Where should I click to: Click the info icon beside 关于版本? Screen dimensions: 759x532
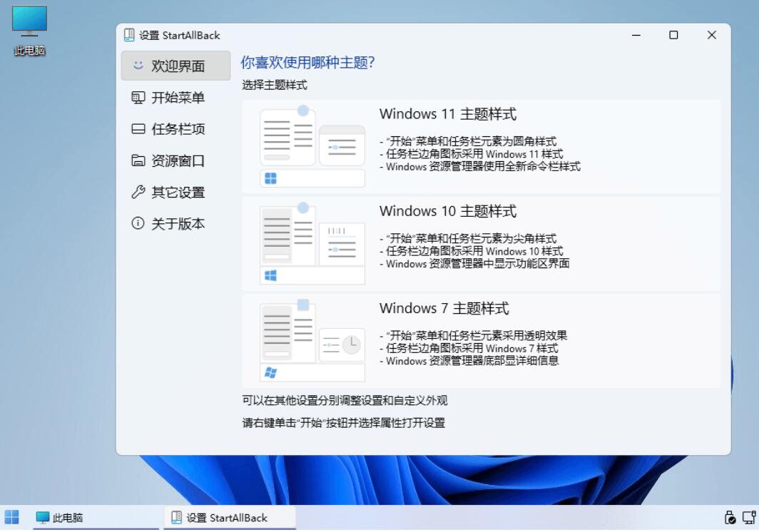coord(138,223)
